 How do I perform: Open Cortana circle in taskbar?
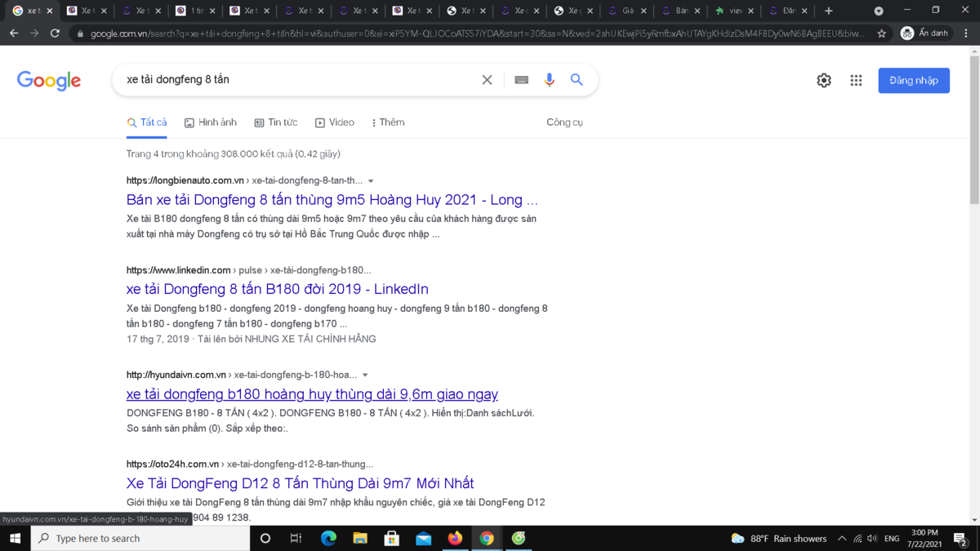pyautogui.click(x=265, y=538)
